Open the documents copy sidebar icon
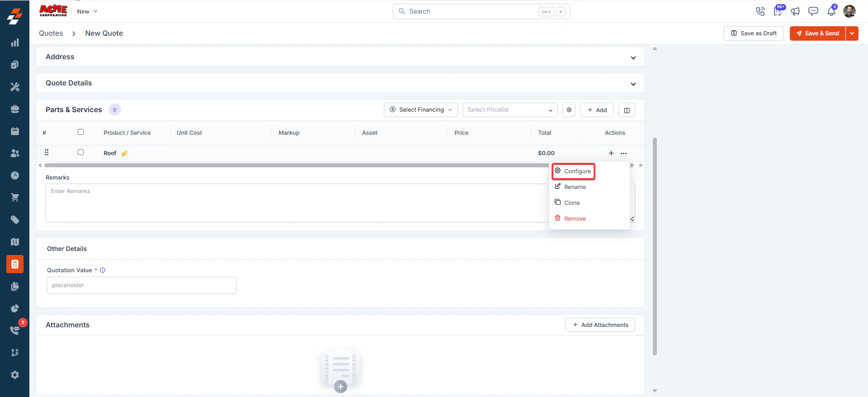The image size is (868, 397). [15, 286]
